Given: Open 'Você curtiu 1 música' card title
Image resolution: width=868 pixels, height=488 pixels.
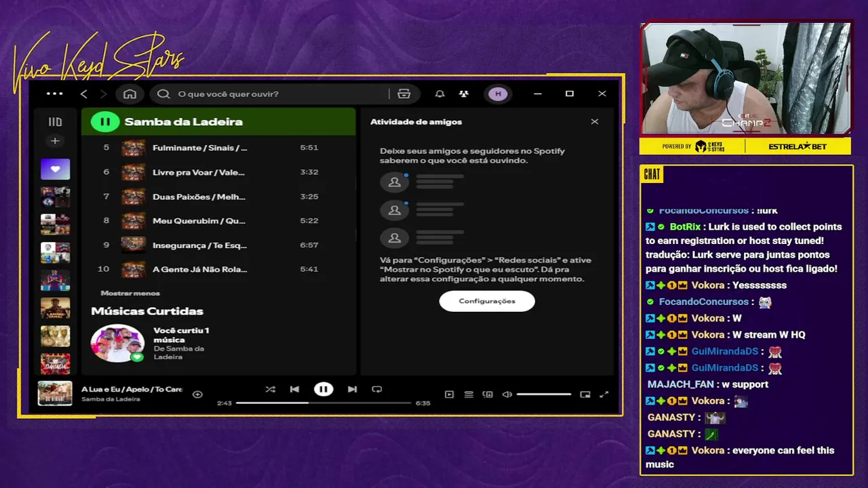Looking at the screenshot, I should (x=181, y=335).
